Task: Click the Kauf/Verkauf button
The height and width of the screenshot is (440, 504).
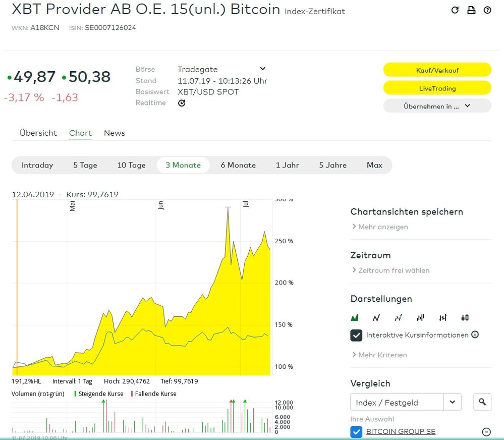Action: pos(437,70)
